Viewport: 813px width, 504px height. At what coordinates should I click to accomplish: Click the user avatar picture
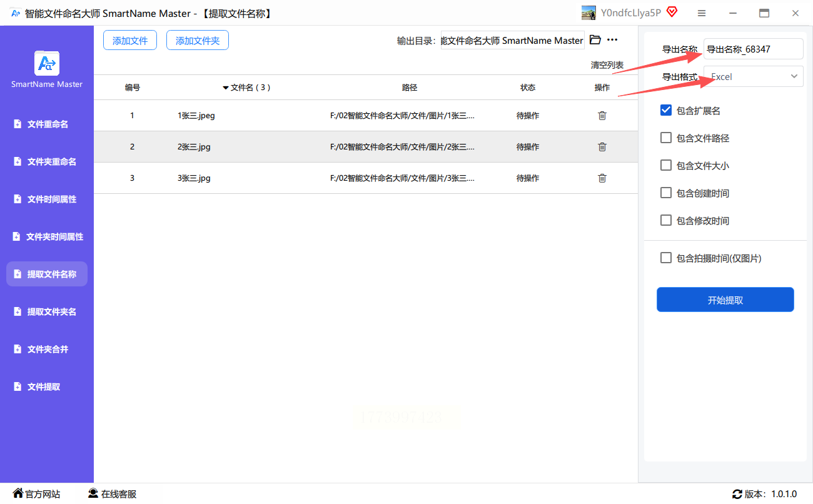pos(588,13)
